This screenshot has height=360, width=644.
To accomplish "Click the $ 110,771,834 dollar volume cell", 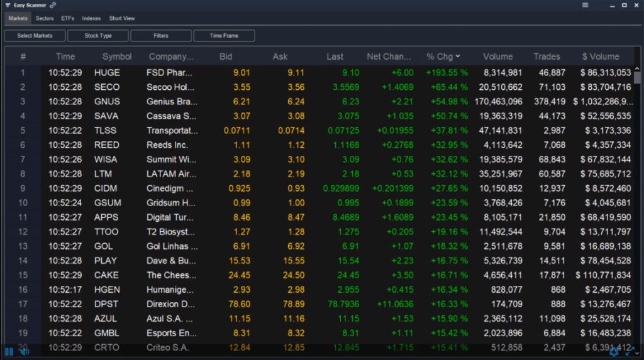I will coord(602,275).
